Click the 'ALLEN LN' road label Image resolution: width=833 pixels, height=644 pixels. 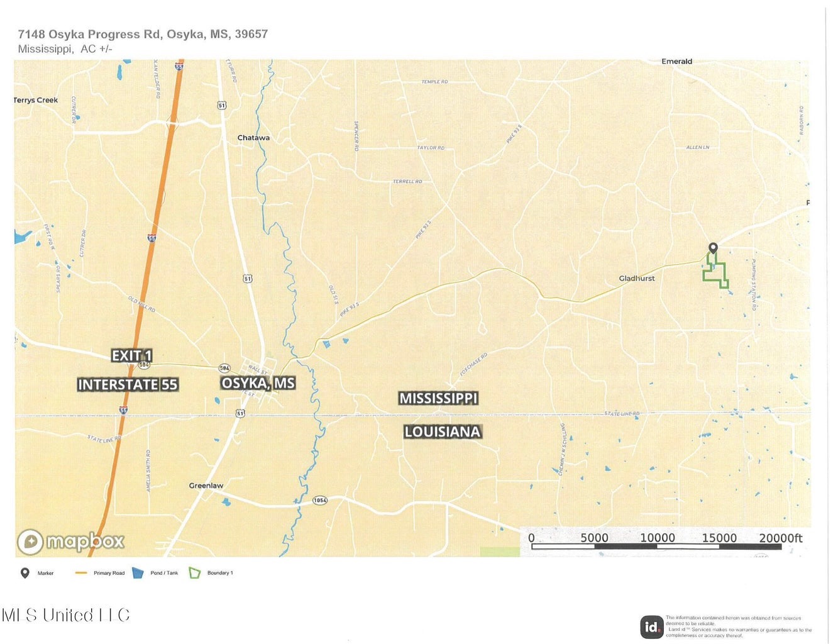pos(698,147)
